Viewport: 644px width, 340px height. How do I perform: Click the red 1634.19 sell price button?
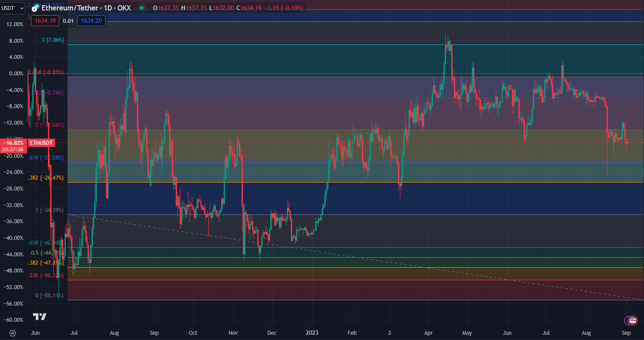coord(46,20)
